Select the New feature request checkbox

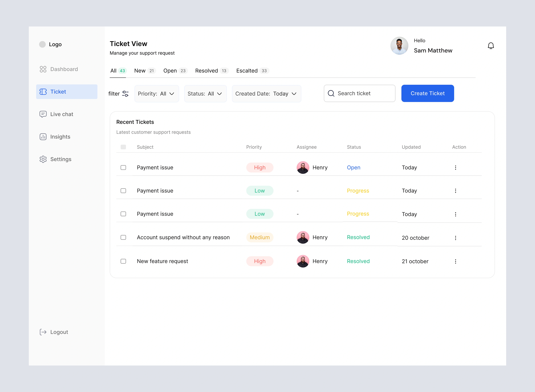[123, 261]
